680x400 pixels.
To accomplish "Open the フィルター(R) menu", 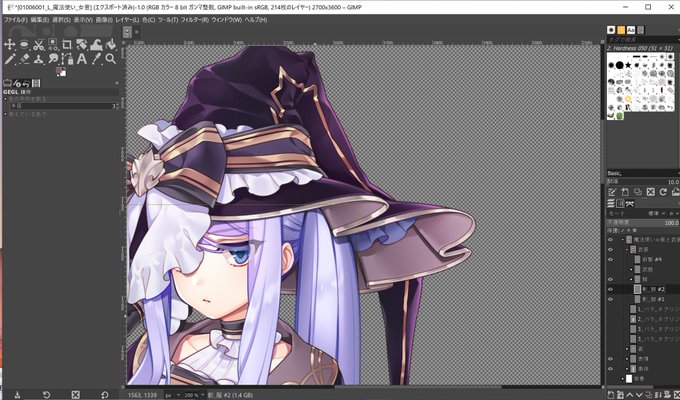I will [195, 20].
